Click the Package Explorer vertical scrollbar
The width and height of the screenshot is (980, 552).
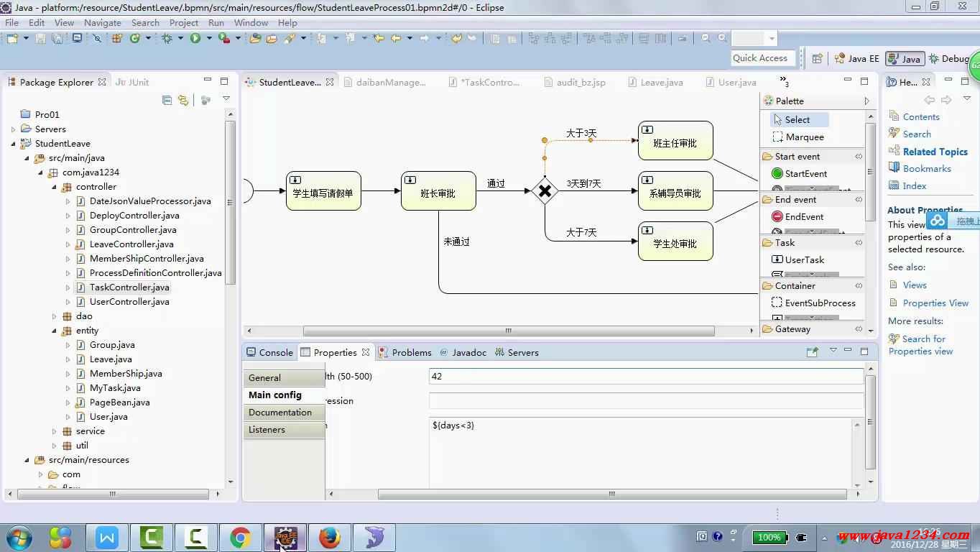(x=230, y=203)
